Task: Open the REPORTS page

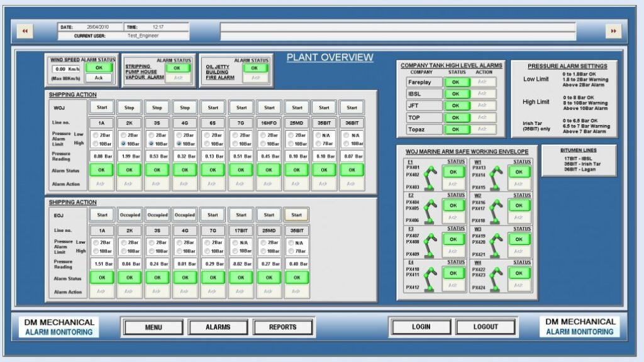Action: 282,327
